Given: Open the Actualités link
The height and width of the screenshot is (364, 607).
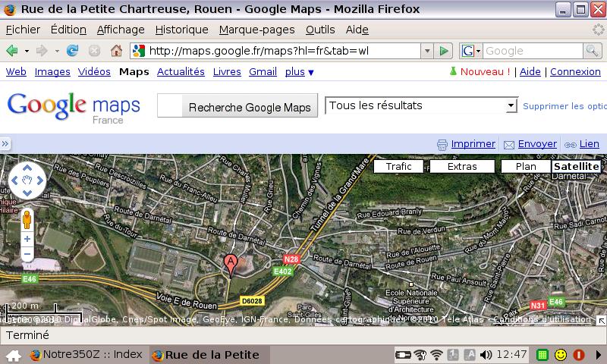Looking at the screenshot, I should [x=181, y=72].
